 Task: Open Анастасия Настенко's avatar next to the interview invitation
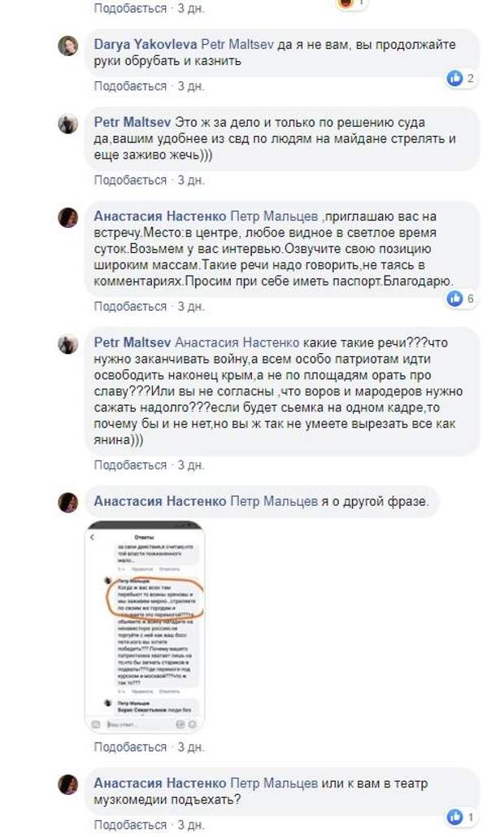click(x=68, y=218)
